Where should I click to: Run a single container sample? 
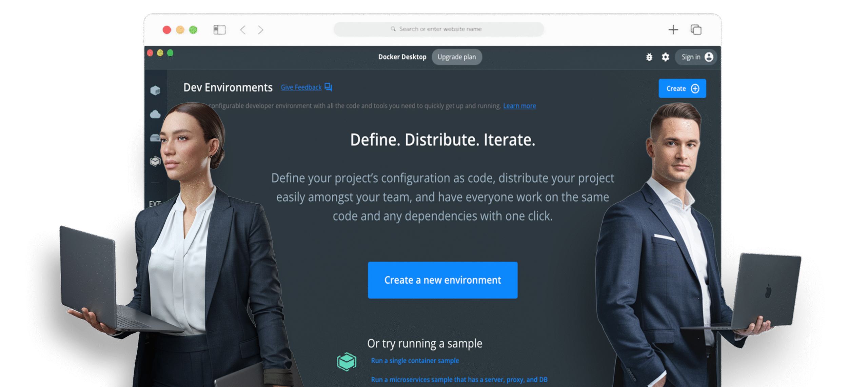pos(415,361)
